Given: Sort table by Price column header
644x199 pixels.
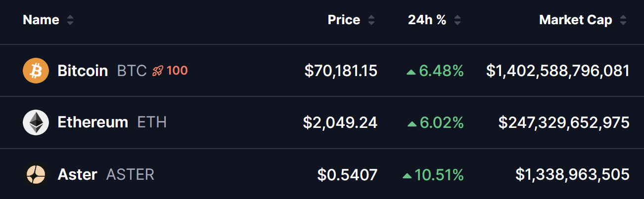Looking at the screenshot, I should point(344,20).
